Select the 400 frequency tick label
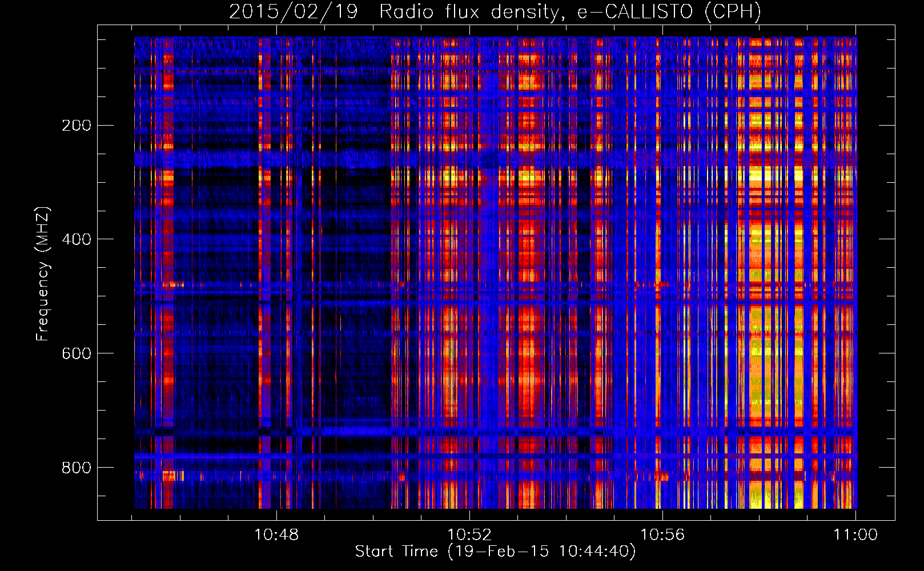924x571 pixels. [77, 239]
